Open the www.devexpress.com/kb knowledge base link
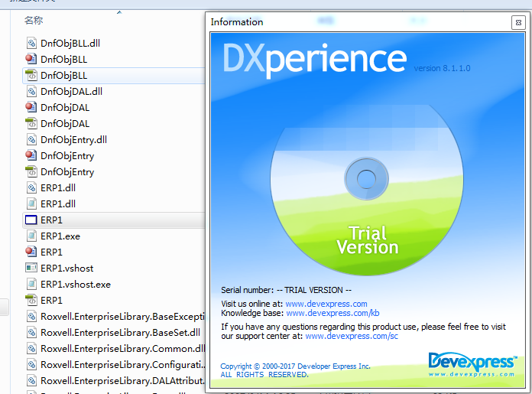 332,313
